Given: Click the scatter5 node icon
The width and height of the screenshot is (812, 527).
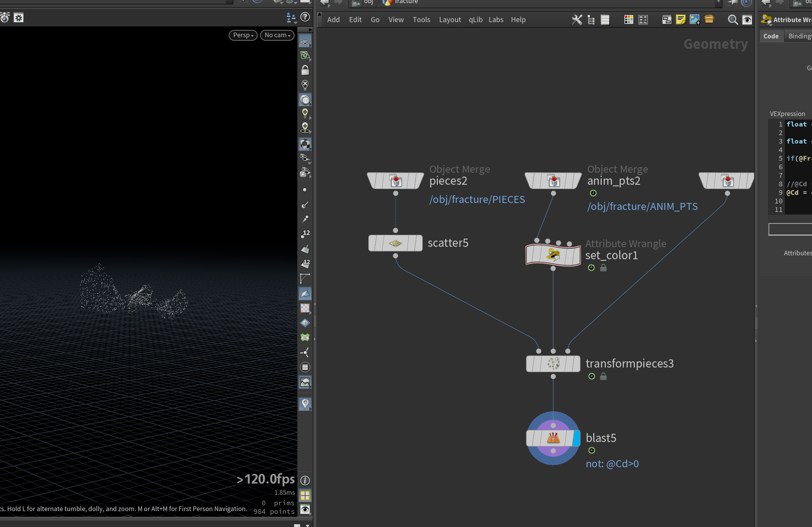Looking at the screenshot, I should (x=395, y=243).
